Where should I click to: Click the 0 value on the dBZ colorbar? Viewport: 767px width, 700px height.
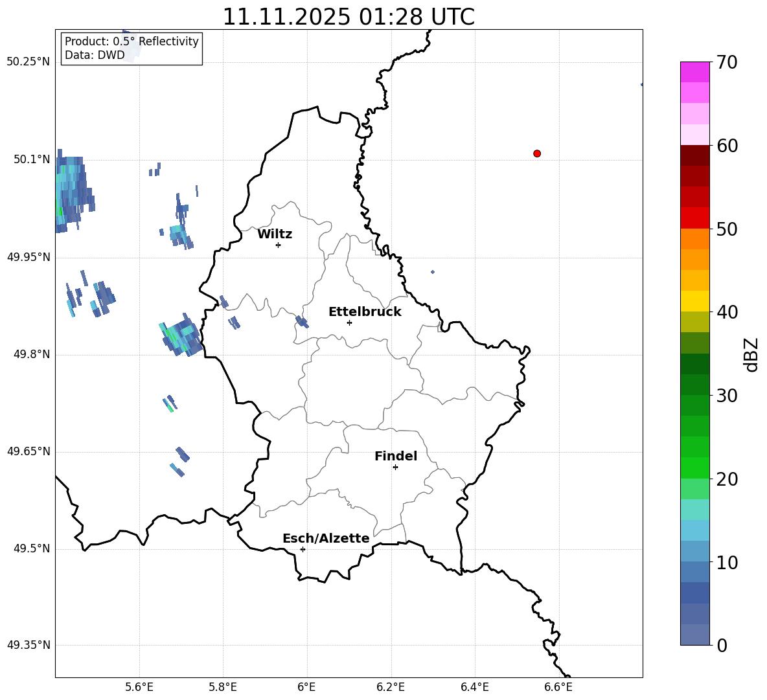coord(722,645)
